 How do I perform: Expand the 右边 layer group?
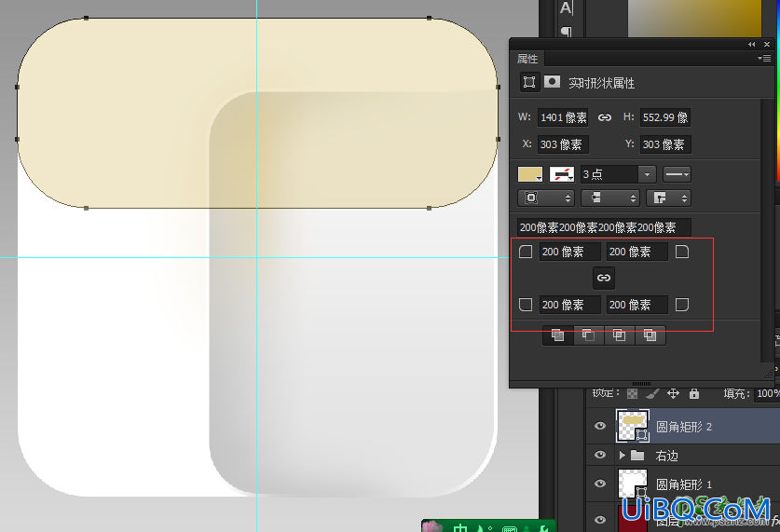(x=622, y=455)
